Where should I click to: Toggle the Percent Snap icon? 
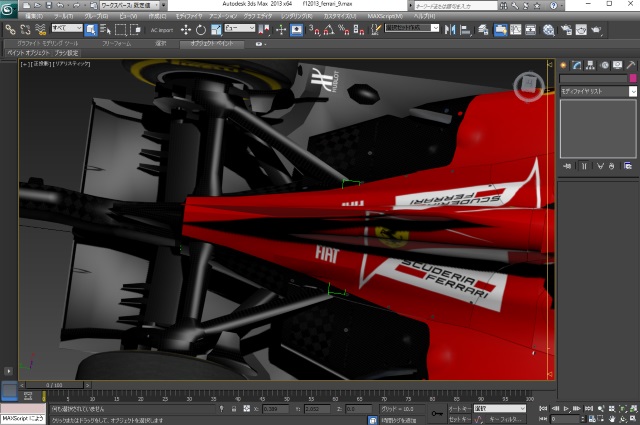pos(344,30)
